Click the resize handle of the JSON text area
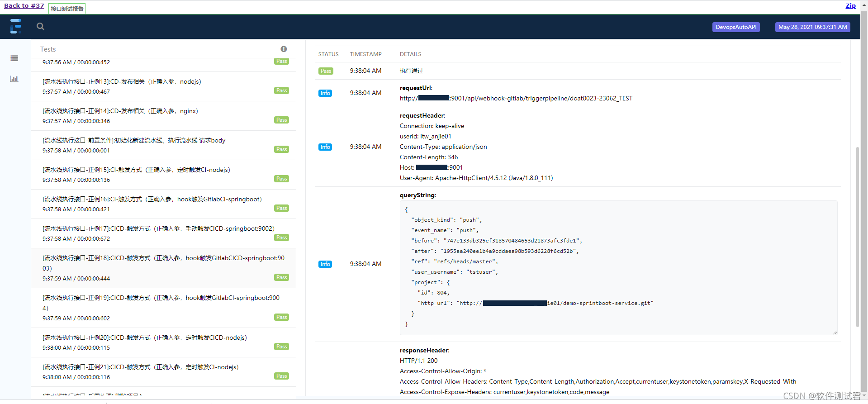This screenshot has width=868, height=404. point(835,333)
